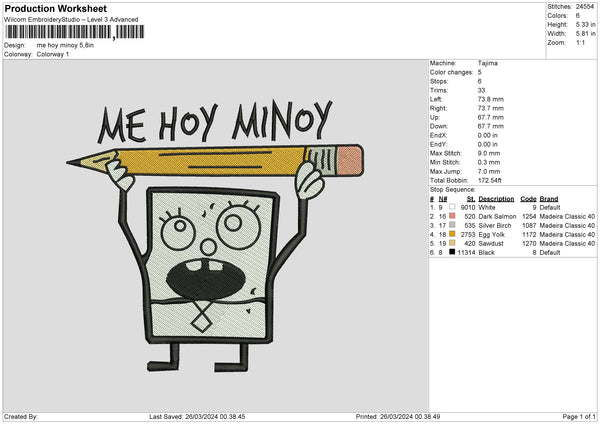Viewport: 600px width, 424px height.
Task: Click the Down label's 67.7 mm value
Action: pos(491,126)
